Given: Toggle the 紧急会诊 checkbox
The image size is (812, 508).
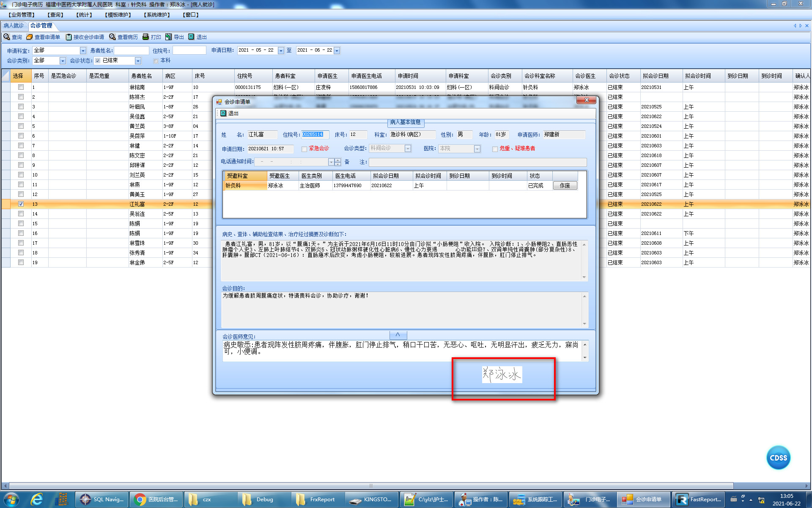Looking at the screenshot, I should click(x=304, y=149).
